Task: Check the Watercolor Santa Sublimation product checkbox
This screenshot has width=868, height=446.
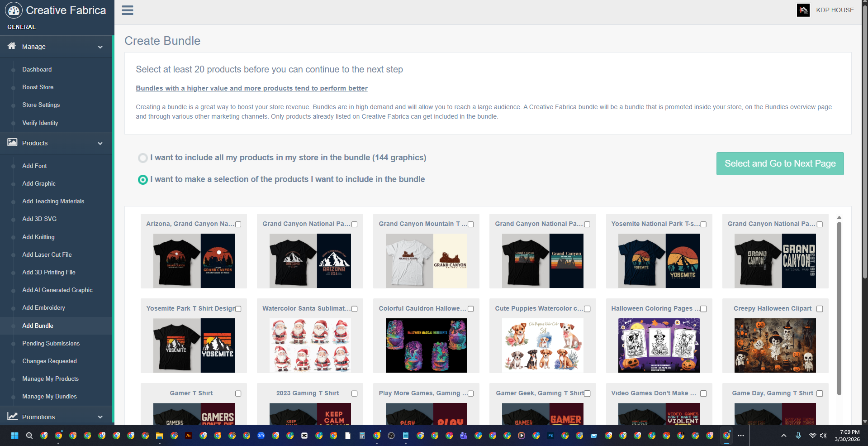Action: click(x=355, y=309)
